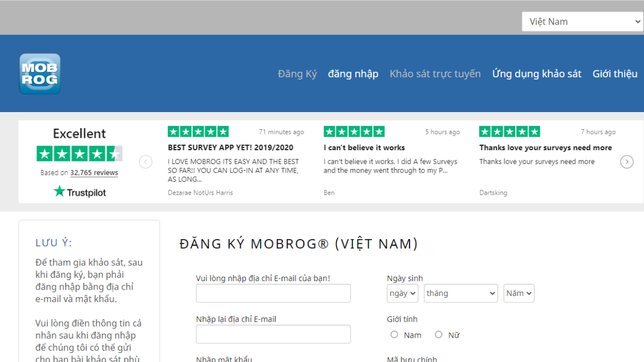Focus the 'Nhập lại địa chỉ E-mail' field
Image resolution: width=644 pixels, height=362 pixels.
pos(273,334)
